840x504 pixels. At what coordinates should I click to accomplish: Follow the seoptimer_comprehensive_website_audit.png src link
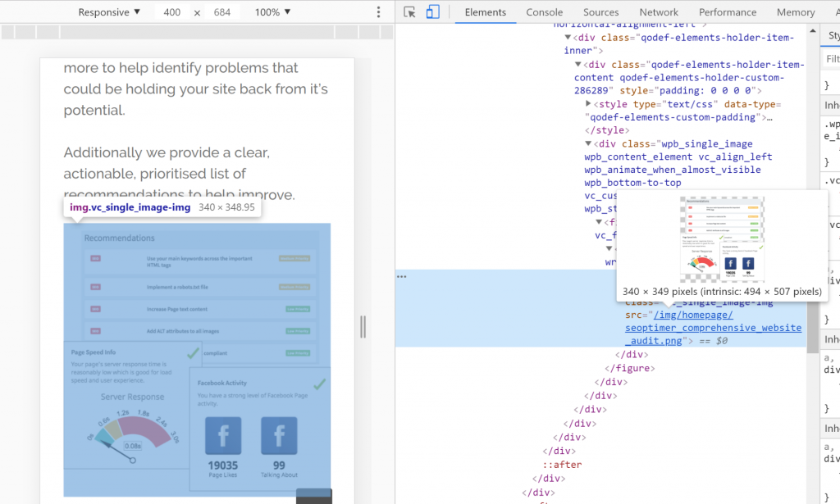click(713, 328)
